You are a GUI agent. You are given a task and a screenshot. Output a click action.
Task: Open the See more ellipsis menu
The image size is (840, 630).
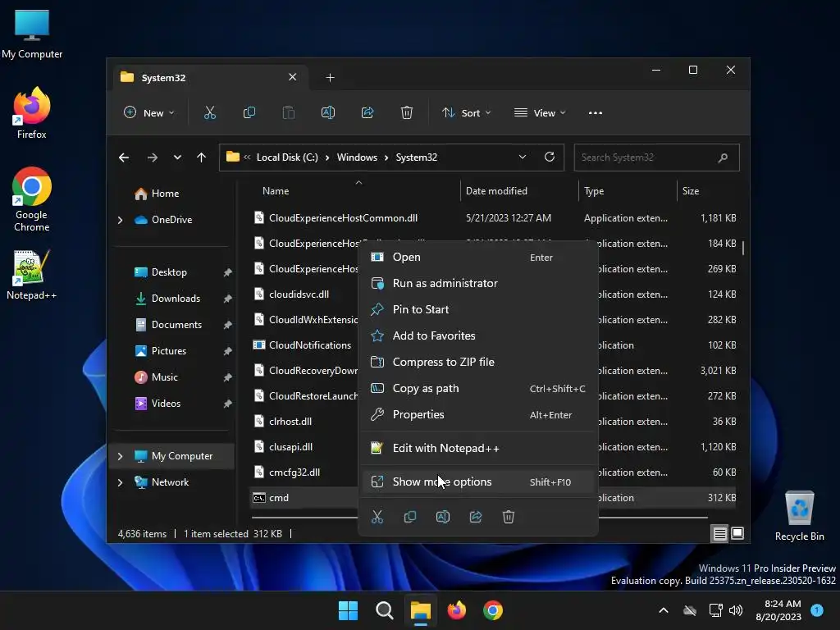pyautogui.click(x=596, y=113)
